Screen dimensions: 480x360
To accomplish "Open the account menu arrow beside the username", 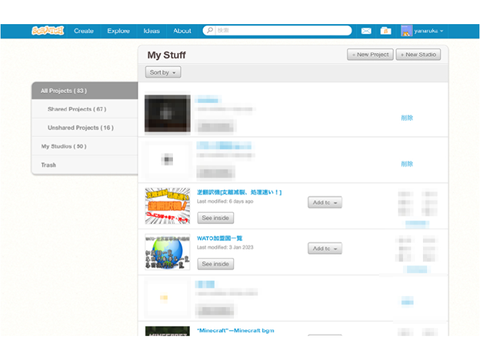I will [442, 31].
